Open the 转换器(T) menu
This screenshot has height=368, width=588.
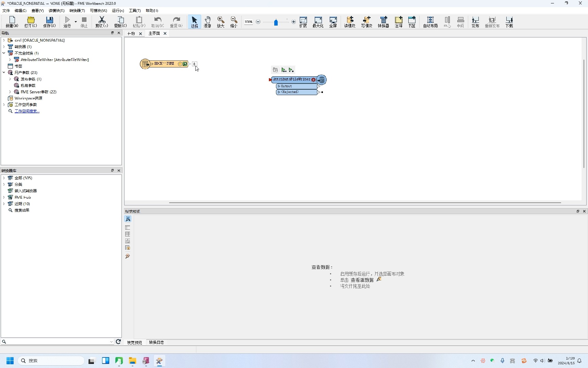point(77,11)
